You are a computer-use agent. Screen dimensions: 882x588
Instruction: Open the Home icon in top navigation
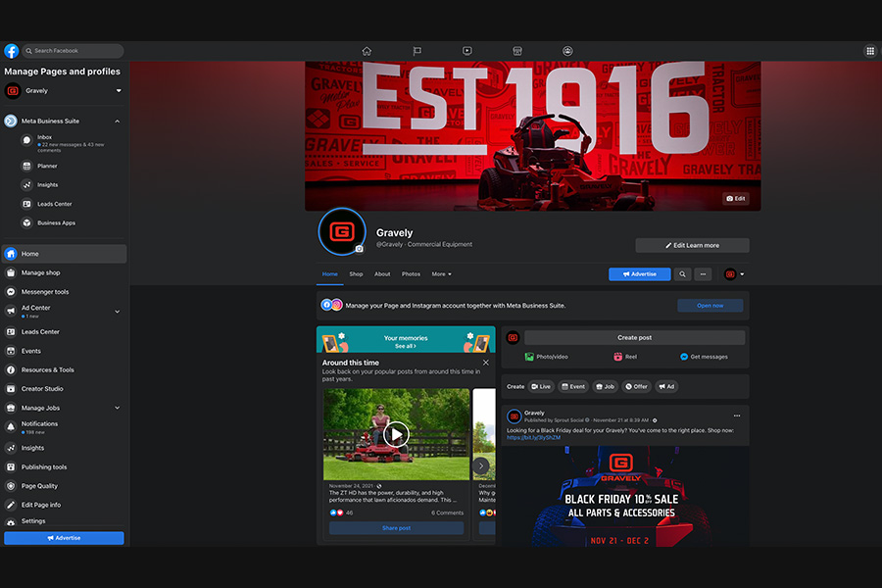coord(367,51)
